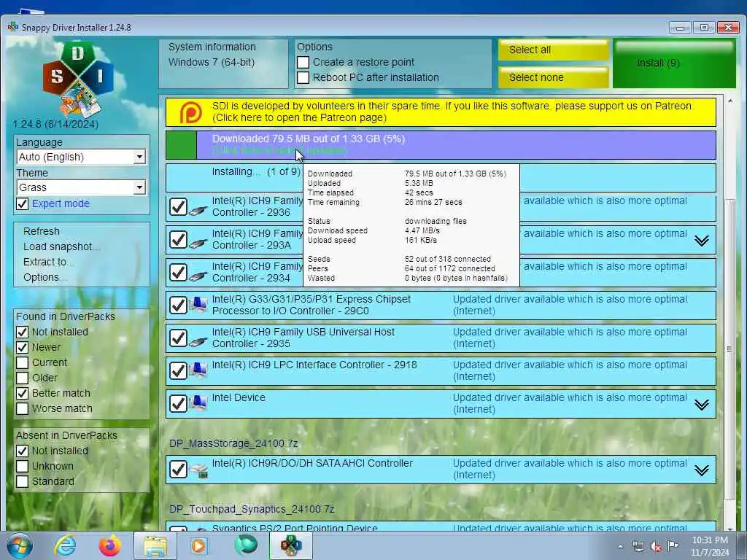
Task: Click the Patreon support banner
Action: 441,112
